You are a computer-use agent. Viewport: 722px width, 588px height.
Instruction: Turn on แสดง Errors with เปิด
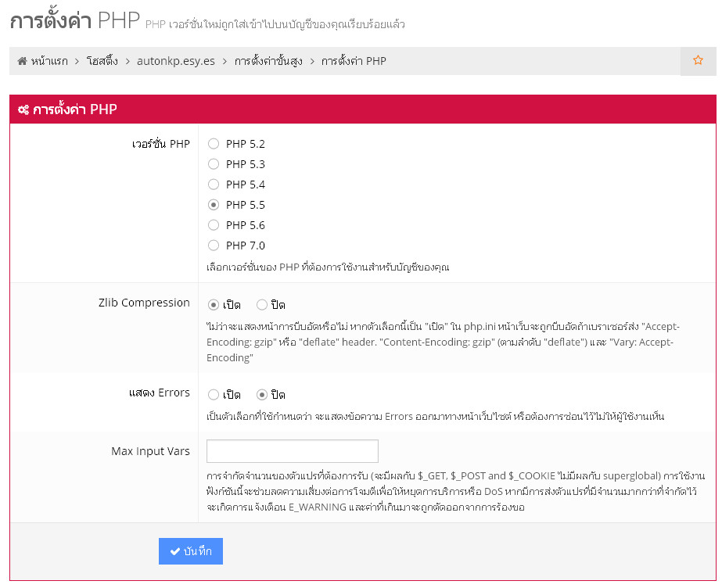tap(214, 395)
